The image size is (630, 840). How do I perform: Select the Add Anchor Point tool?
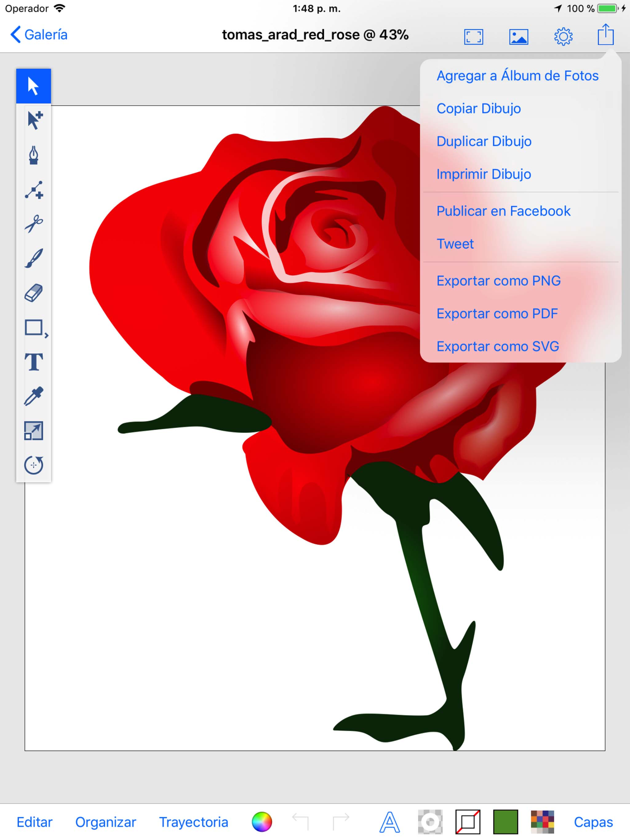click(34, 189)
